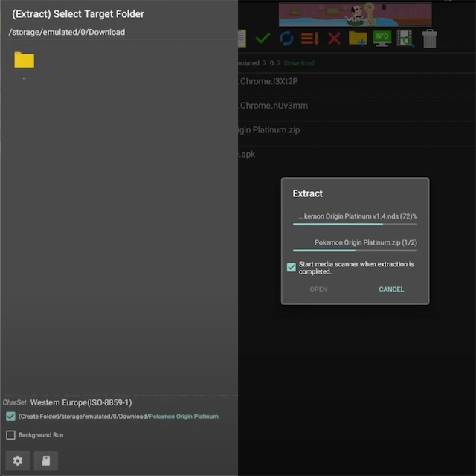
Task: Click the partially hidden notepad icon
Action: [x=242, y=39]
